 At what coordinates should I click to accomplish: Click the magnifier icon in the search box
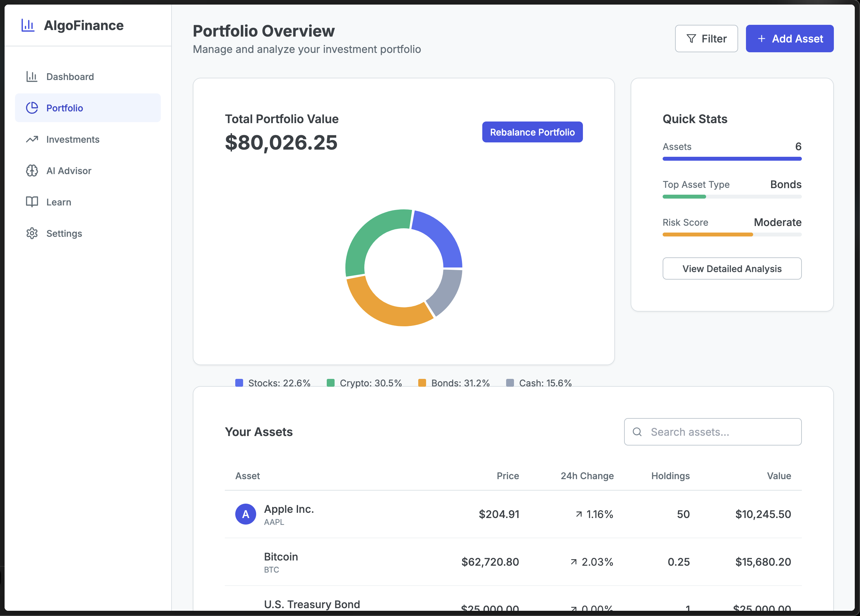(637, 432)
